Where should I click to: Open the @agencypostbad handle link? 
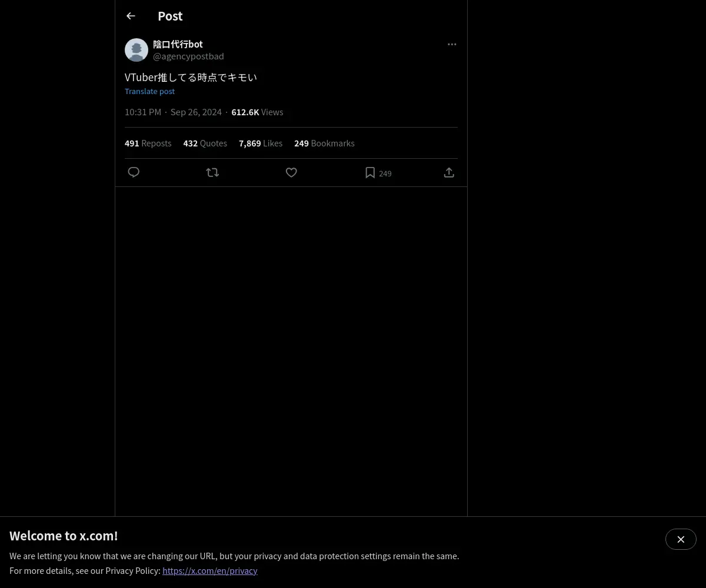click(188, 56)
